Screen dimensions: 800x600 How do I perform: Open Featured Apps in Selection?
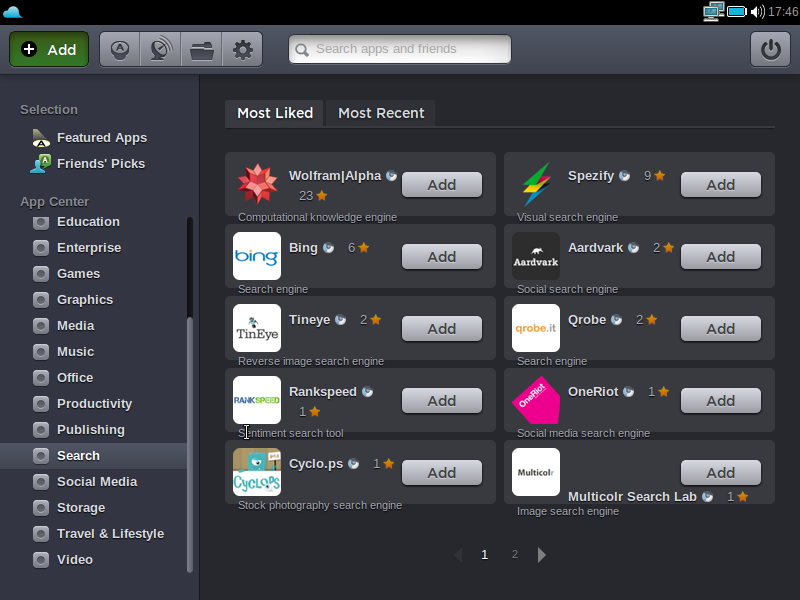101,138
